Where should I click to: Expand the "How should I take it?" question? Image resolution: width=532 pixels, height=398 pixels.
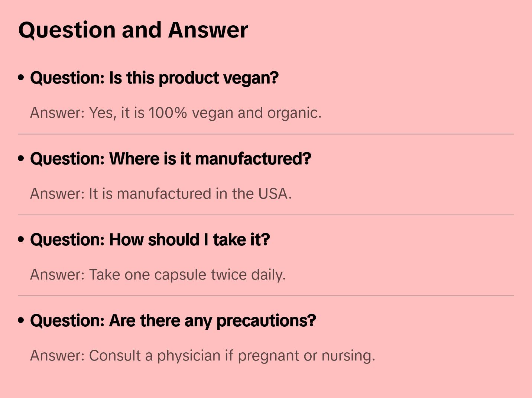pos(150,240)
